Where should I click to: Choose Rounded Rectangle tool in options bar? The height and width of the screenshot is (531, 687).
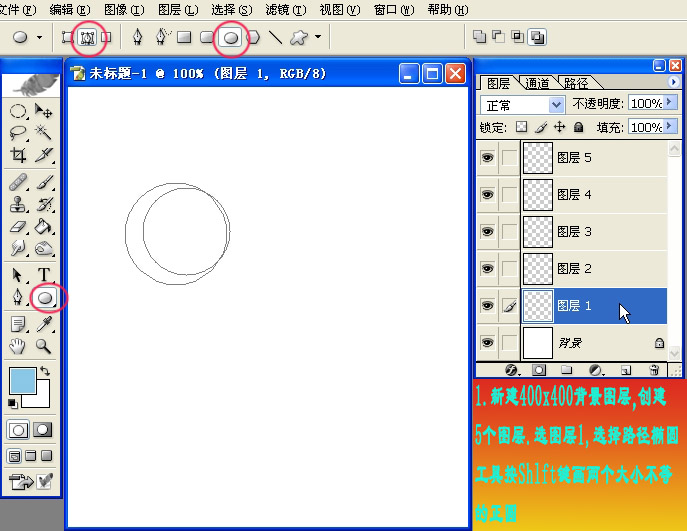click(x=206, y=38)
